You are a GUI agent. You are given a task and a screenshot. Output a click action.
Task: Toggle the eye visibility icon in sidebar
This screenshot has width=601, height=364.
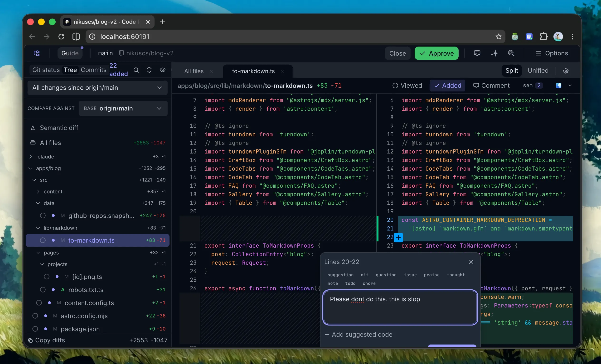(162, 70)
